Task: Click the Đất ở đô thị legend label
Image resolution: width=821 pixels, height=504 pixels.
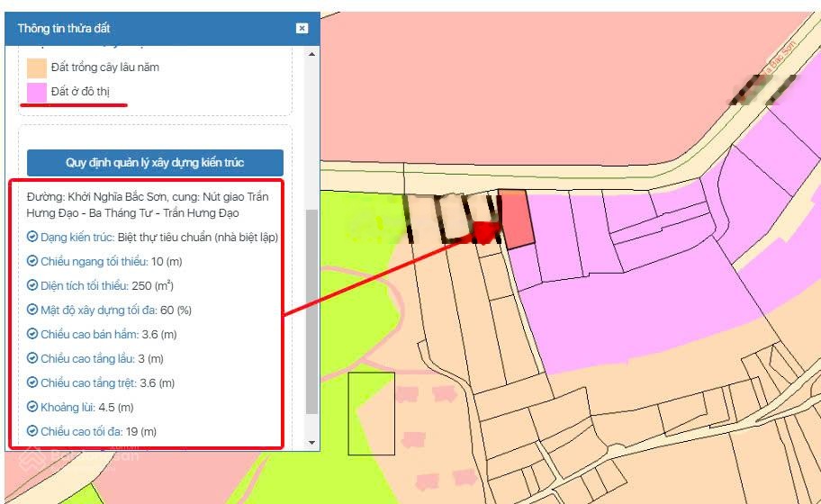Action: [x=80, y=92]
